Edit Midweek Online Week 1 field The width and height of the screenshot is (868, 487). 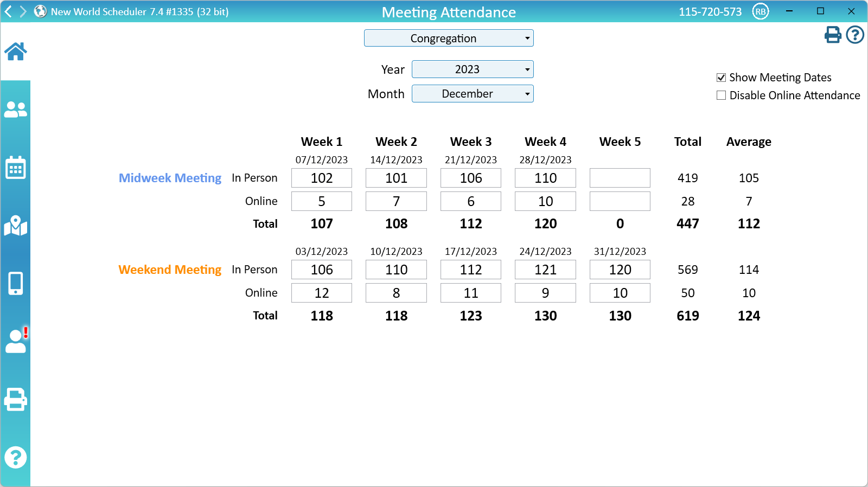(x=322, y=201)
